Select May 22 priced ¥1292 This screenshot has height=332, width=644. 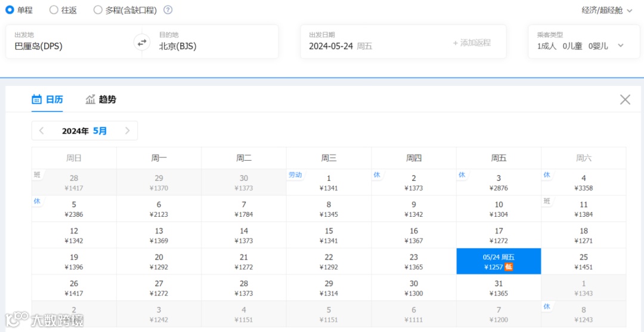[329, 261]
